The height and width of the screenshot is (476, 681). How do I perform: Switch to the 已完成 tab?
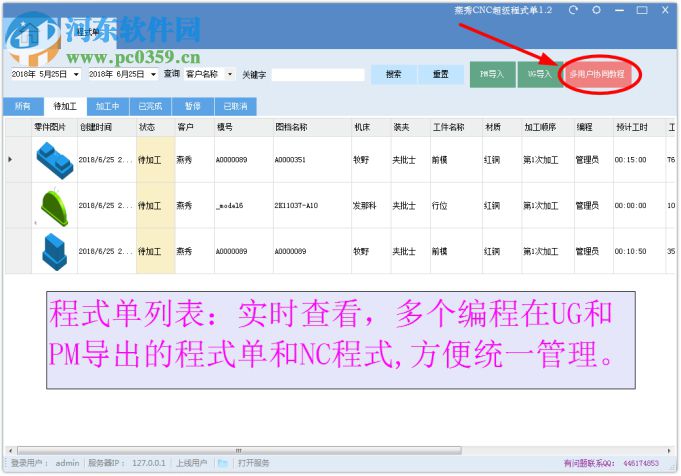150,106
